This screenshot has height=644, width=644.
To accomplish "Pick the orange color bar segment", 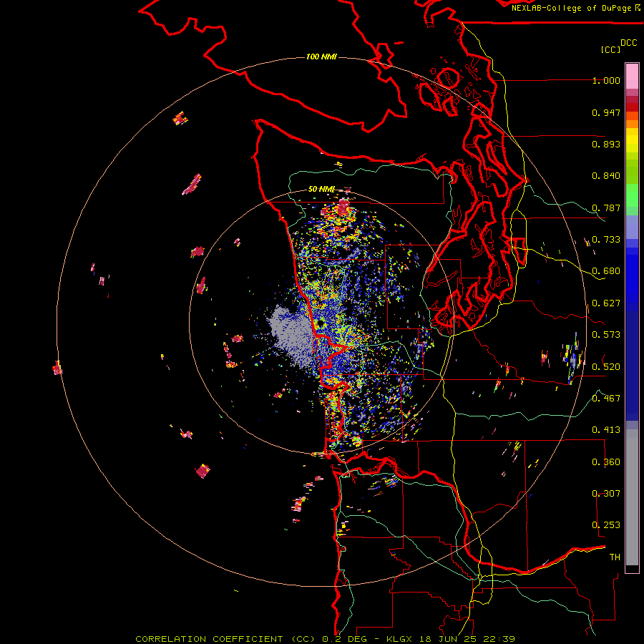I will coord(632,124).
